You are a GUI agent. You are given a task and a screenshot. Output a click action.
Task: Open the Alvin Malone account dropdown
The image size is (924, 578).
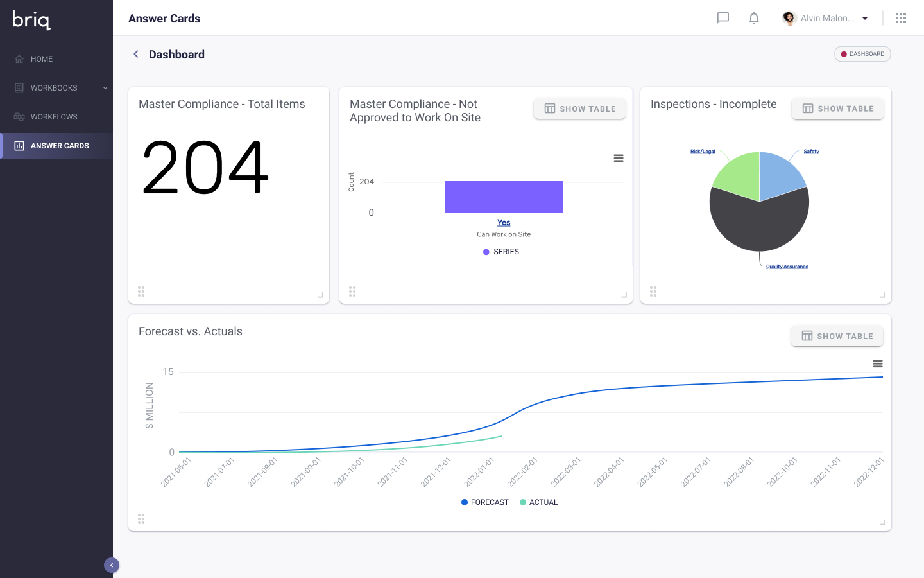tap(828, 18)
